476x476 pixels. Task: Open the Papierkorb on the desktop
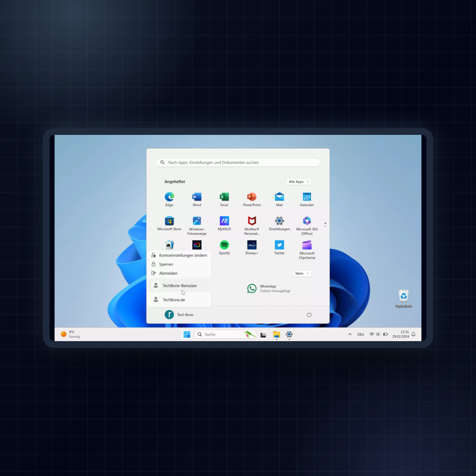click(x=403, y=298)
